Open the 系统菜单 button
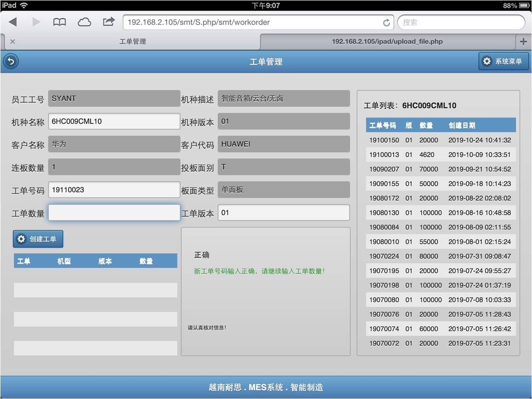This screenshot has width=532, height=399. coord(503,61)
